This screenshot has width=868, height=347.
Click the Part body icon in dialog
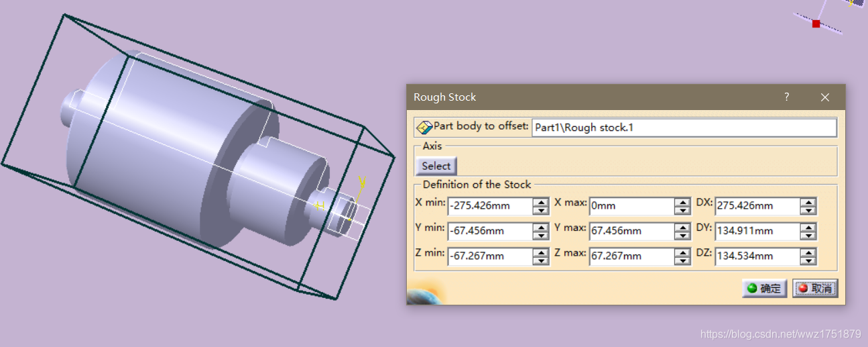point(424,127)
